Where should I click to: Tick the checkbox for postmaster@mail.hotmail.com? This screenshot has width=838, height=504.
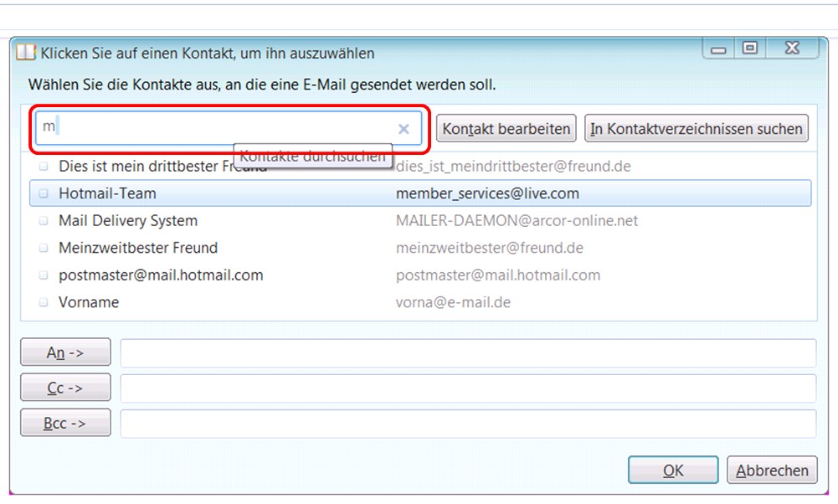pyautogui.click(x=44, y=275)
